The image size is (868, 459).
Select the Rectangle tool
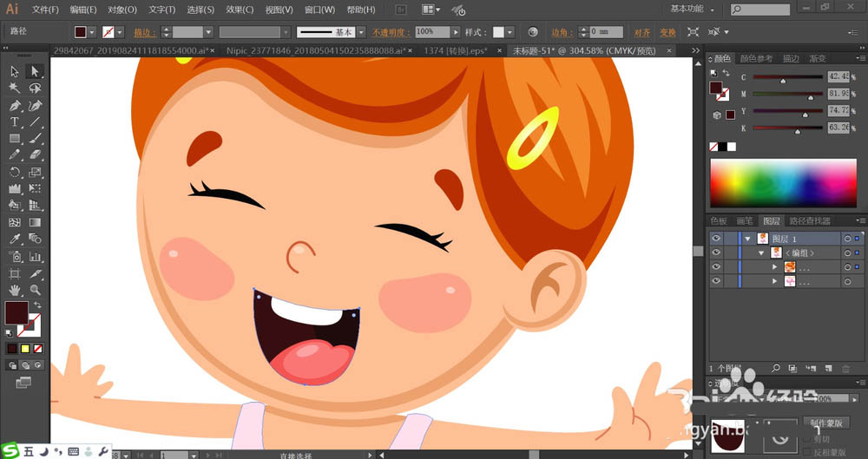(x=15, y=139)
